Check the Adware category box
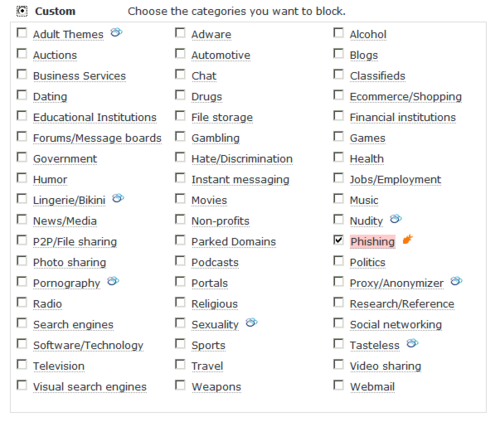Viewport: 500px width, 422px height. point(180,33)
